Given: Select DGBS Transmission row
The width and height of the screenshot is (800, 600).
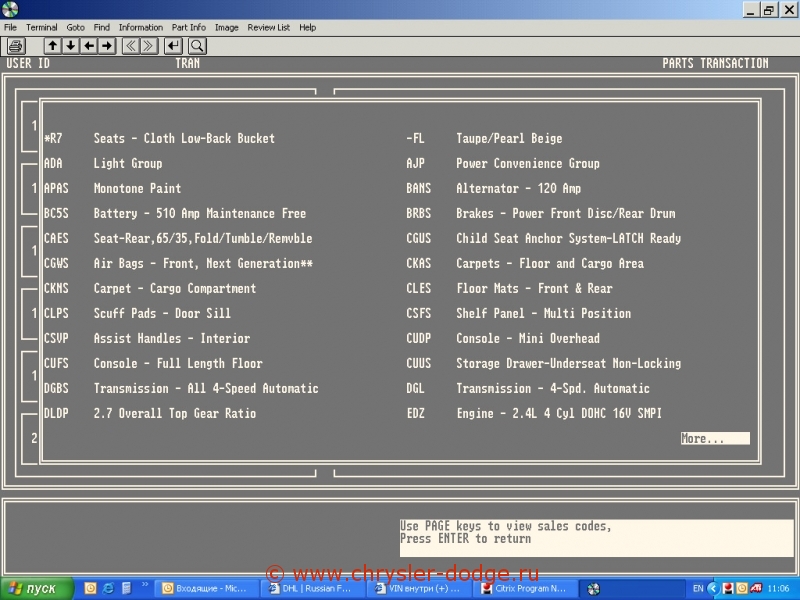Looking at the screenshot, I should 181,388.
